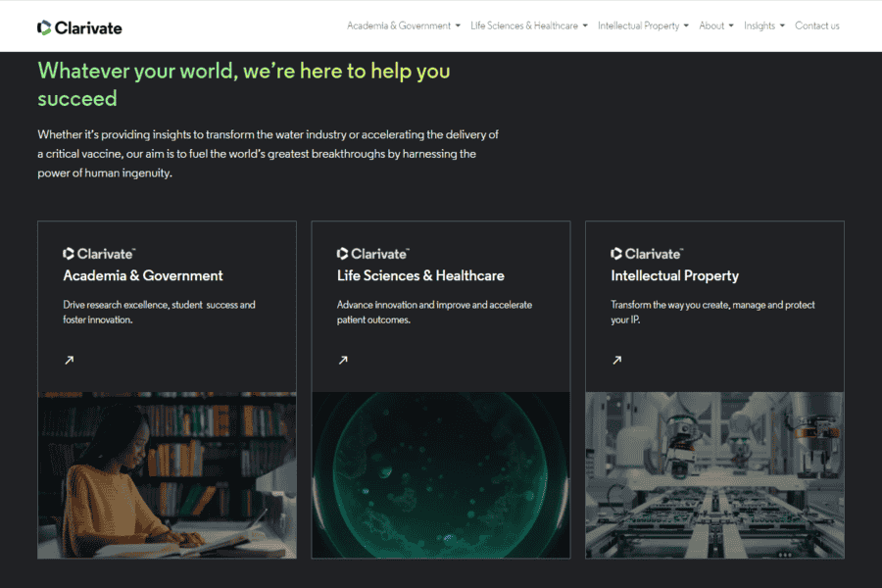This screenshot has width=882, height=588.
Task: Click the heading 'Whatever your world, we're here to help you succeed'
Action: click(244, 84)
